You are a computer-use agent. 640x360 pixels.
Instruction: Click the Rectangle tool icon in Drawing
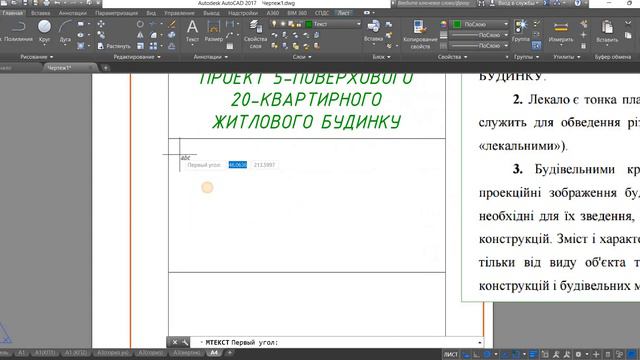coord(81,24)
